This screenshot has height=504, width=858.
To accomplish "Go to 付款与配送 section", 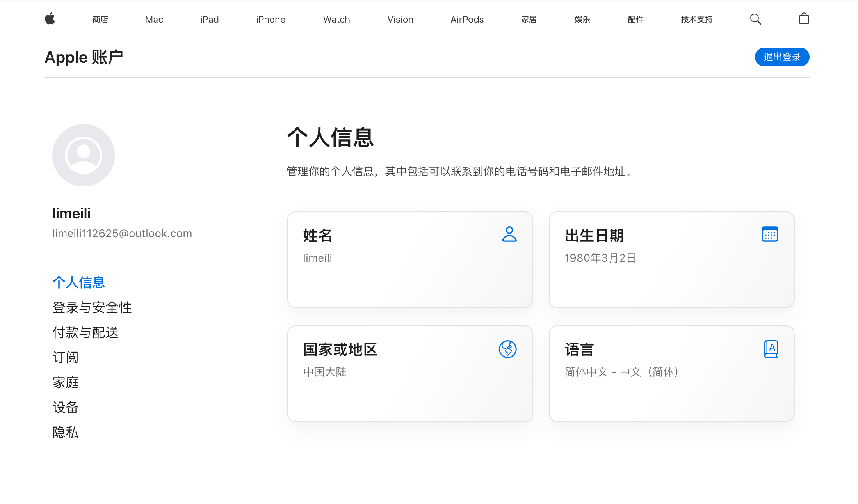I will click(x=85, y=332).
